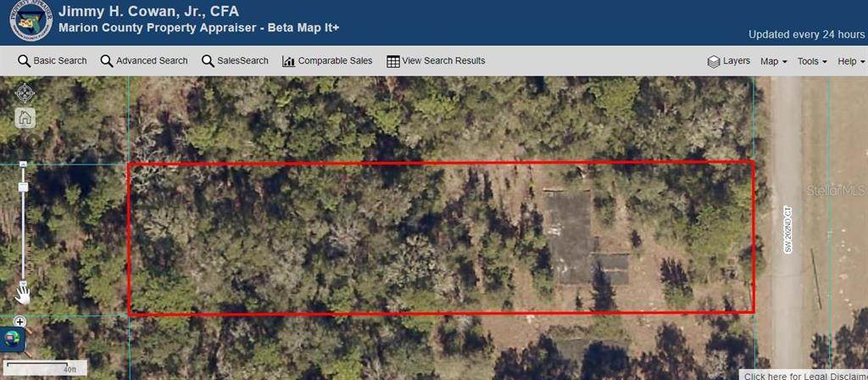The width and height of the screenshot is (868, 380).
Task: Click the Property Appraiser seal logo
Action: 31,20
